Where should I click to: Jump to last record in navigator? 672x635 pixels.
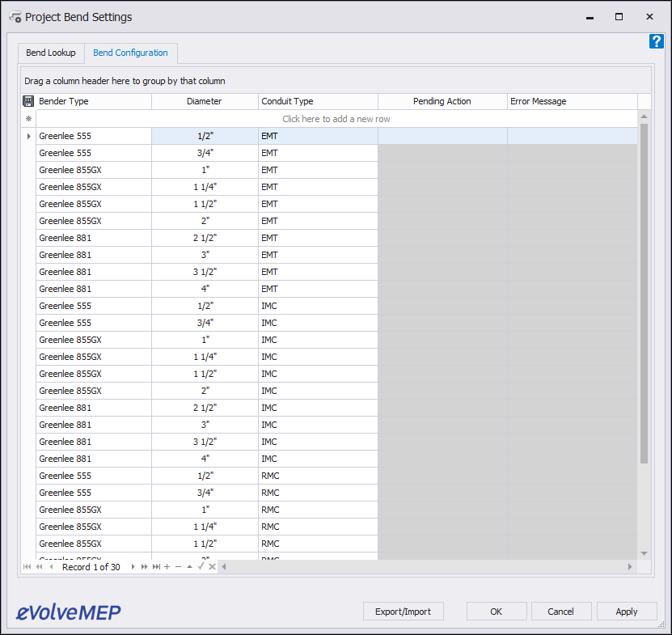pos(156,567)
